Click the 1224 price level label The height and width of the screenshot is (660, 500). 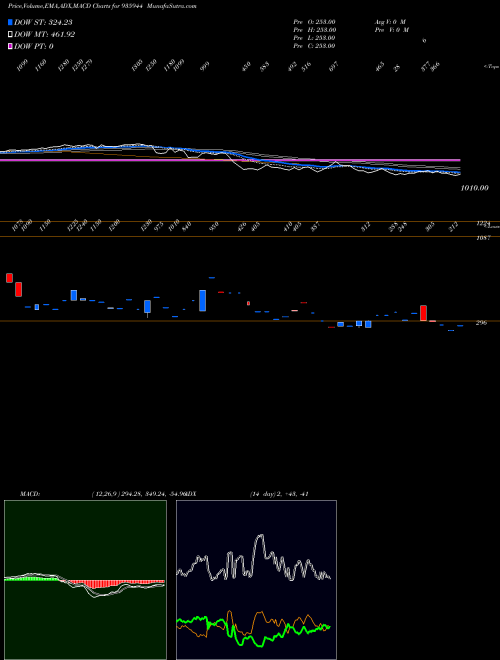click(482, 224)
